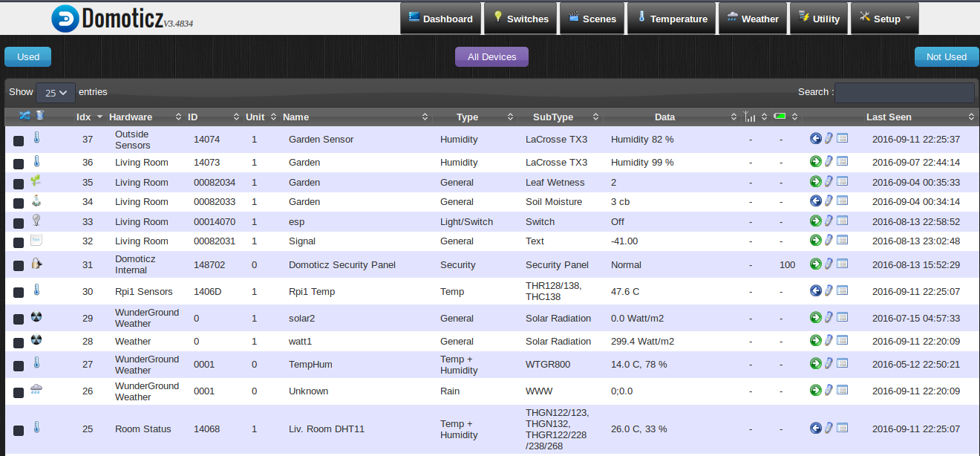Viewport: 980px width, 456px height.
Task: Click light bulb icon of esp row
Action: 36,220
